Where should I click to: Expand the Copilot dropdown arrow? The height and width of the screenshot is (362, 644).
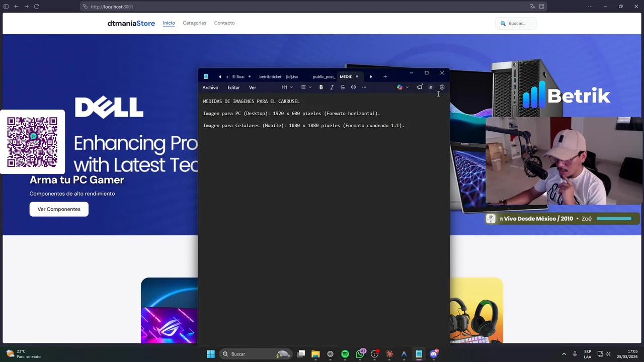407,87
